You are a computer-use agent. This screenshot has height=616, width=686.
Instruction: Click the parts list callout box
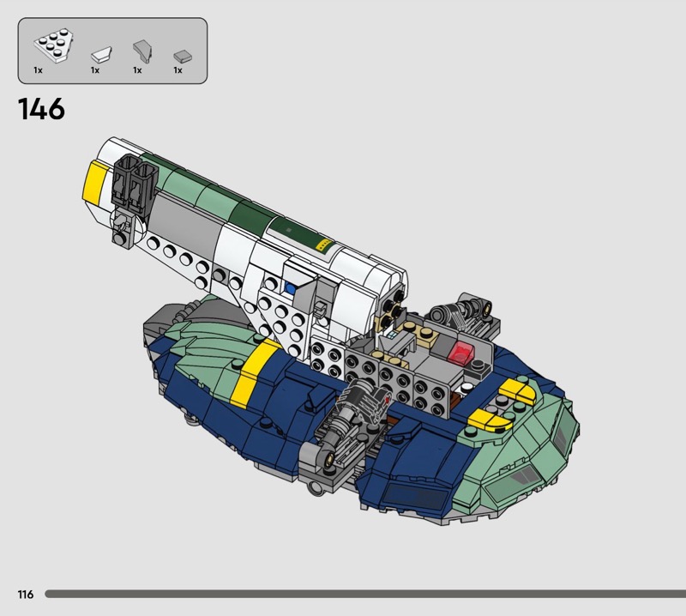(x=112, y=51)
